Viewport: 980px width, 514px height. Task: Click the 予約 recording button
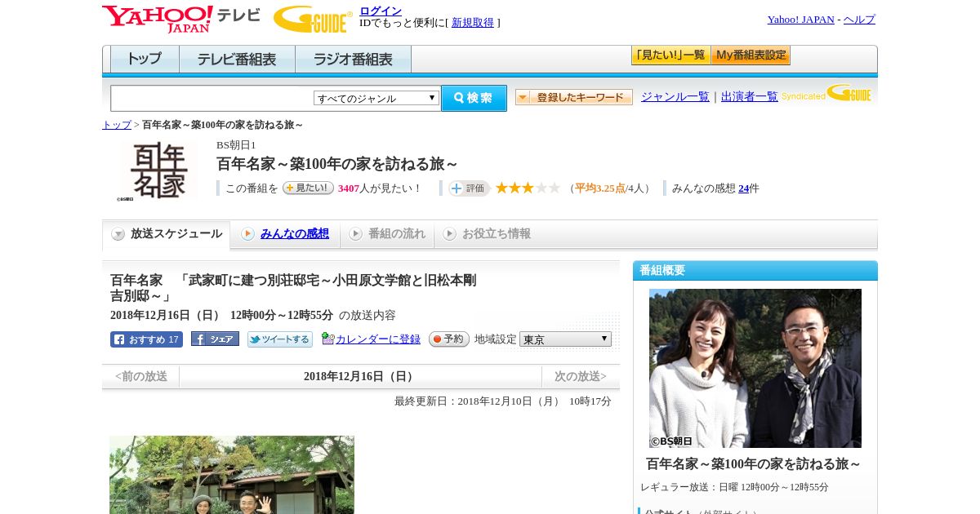pos(449,339)
